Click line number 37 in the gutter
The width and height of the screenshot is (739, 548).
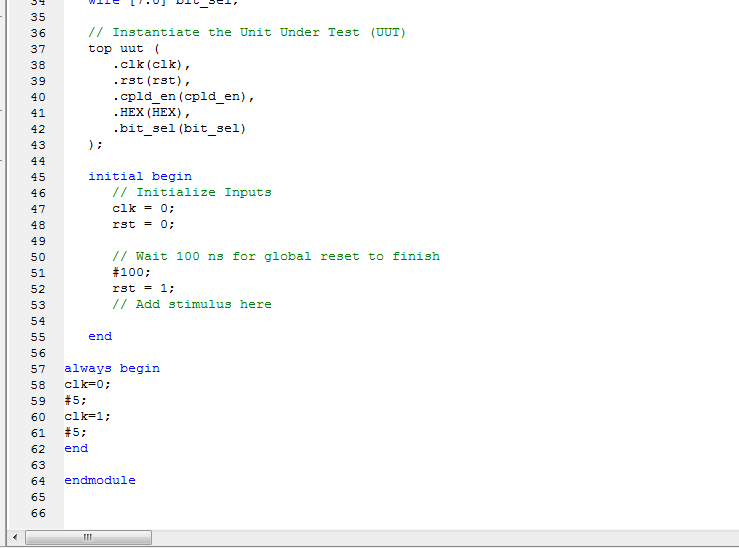(x=38, y=48)
